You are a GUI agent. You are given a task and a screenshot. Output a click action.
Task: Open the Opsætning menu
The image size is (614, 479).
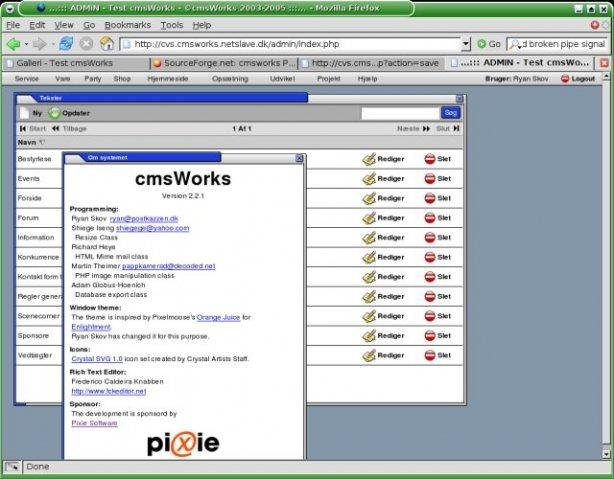(230, 79)
